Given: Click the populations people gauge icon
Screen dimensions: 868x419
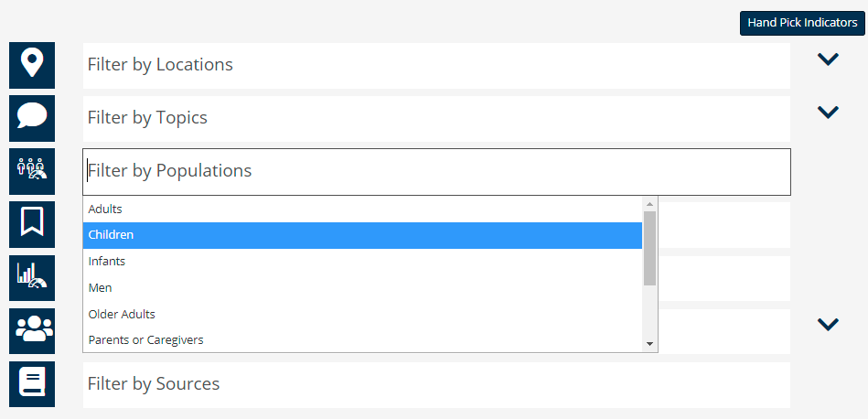Looking at the screenshot, I should tap(32, 171).
